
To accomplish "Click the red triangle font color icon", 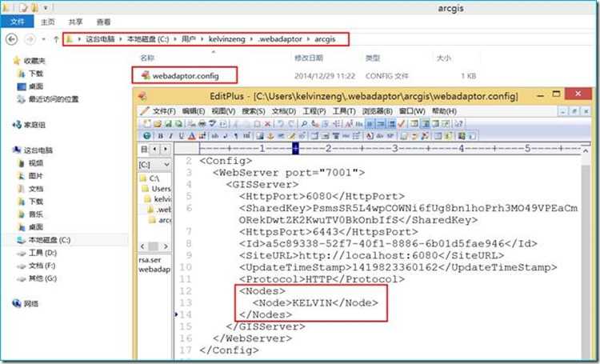I will [192, 136].
